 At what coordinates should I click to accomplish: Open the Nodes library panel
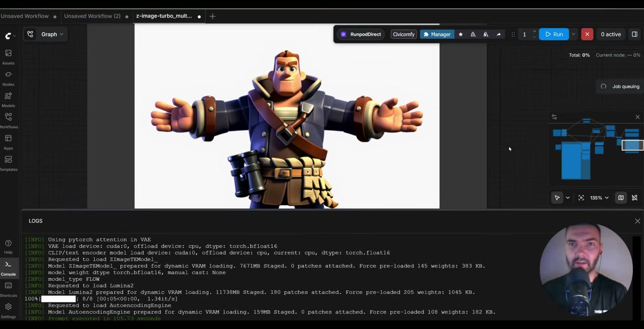pyautogui.click(x=8, y=78)
